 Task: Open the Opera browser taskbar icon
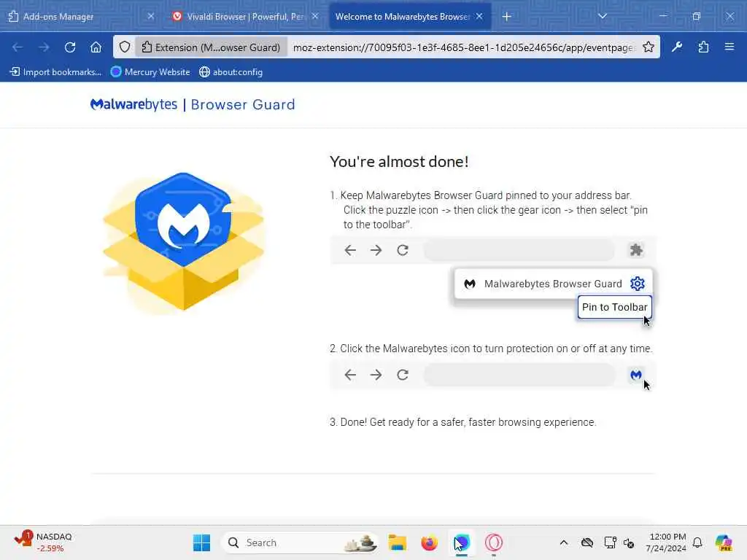point(494,542)
